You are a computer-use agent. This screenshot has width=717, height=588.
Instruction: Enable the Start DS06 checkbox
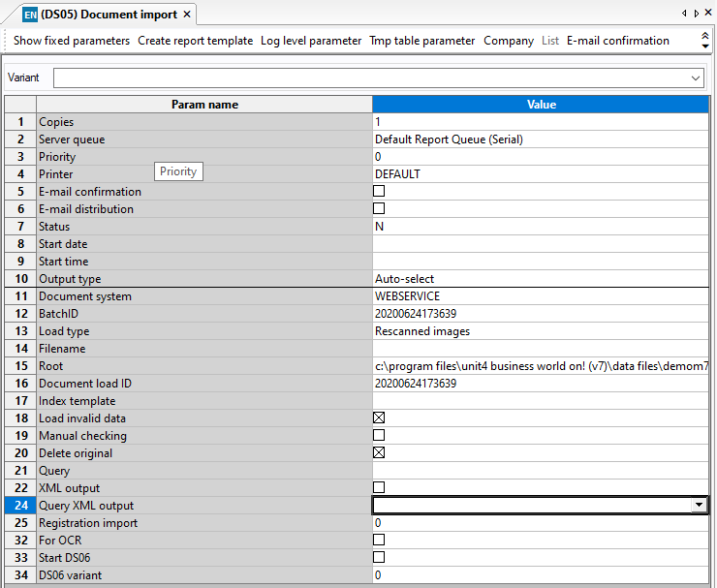(x=379, y=558)
